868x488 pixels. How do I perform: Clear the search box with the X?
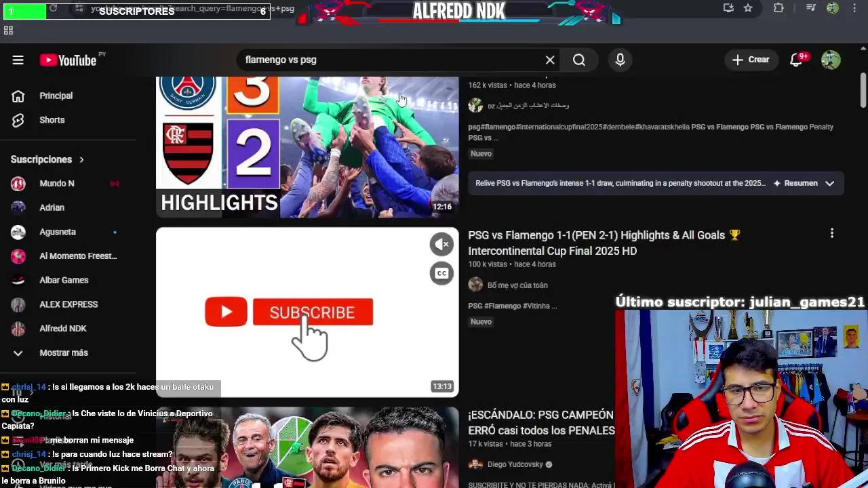point(550,60)
